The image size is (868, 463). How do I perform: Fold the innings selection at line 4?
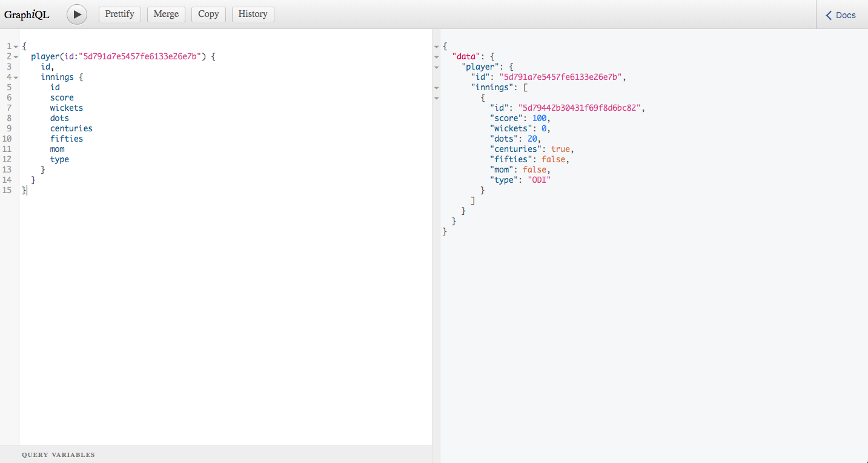coord(16,77)
